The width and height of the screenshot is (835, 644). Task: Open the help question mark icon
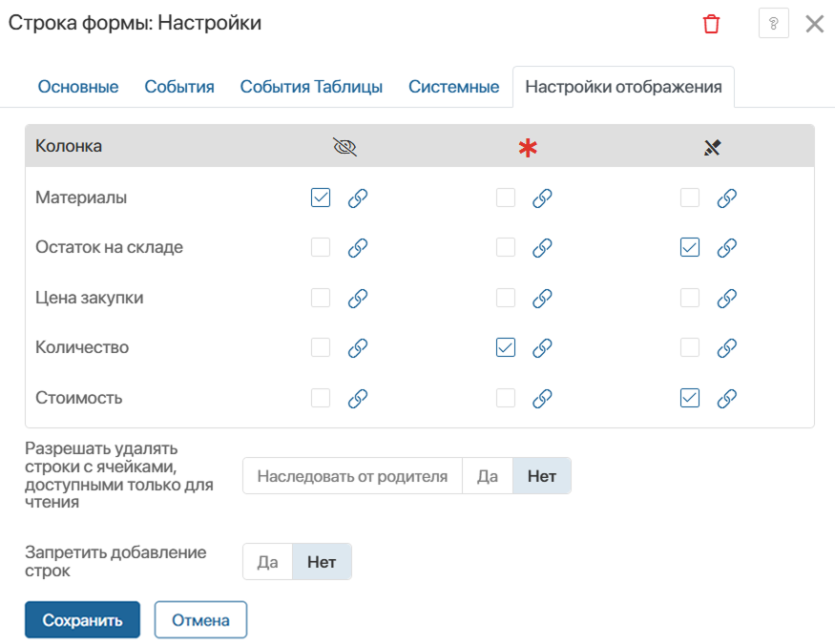click(773, 24)
